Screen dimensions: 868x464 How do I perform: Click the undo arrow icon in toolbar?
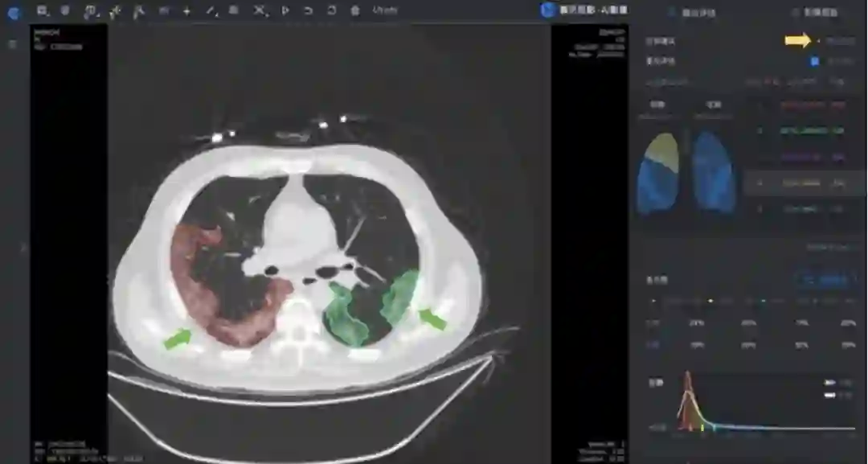tap(309, 10)
